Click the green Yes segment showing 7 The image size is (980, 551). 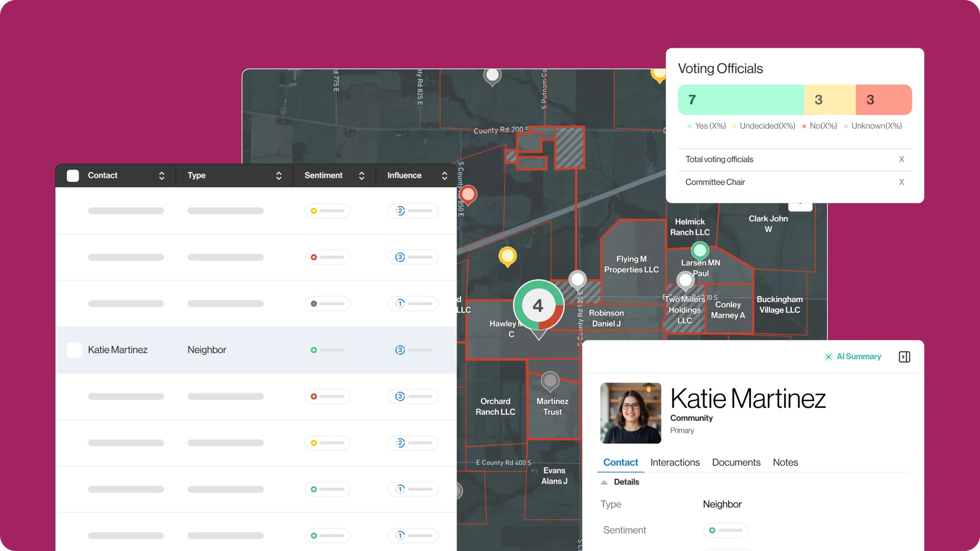point(741,100)
